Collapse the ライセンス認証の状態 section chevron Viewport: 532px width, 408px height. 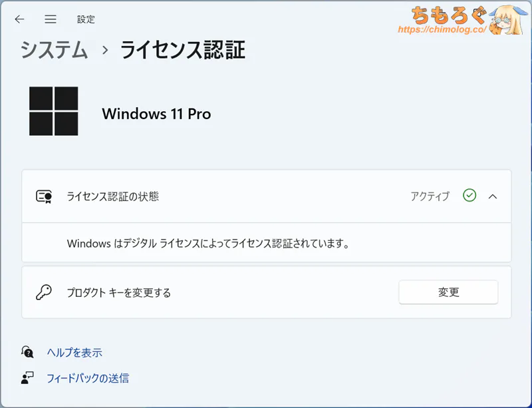(493, 196)
